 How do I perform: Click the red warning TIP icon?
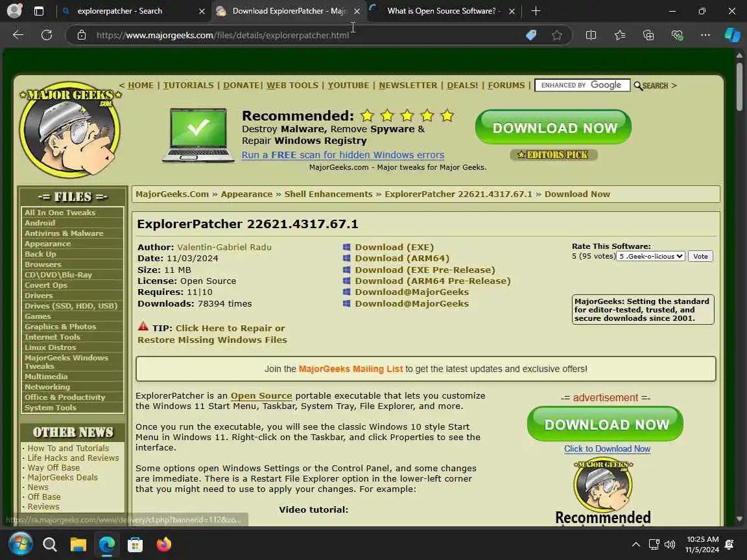click(x=143, y=327)
